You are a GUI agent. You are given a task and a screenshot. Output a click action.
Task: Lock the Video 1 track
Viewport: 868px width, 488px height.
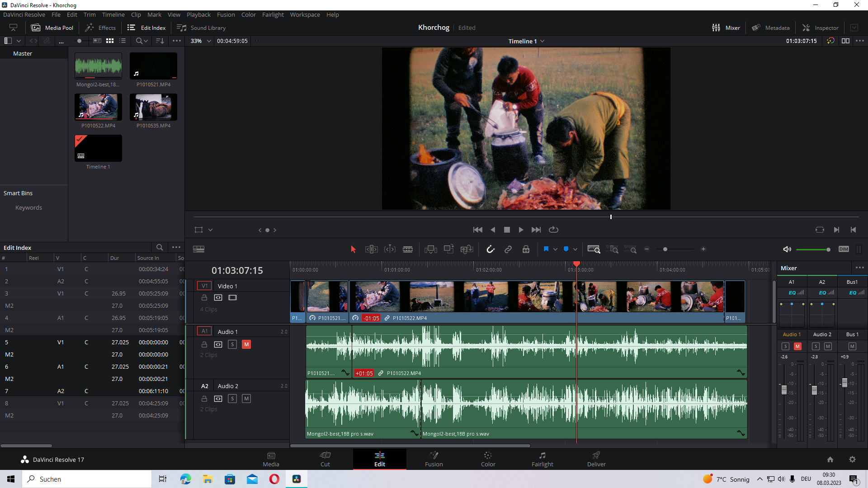[x=204, y=298]
